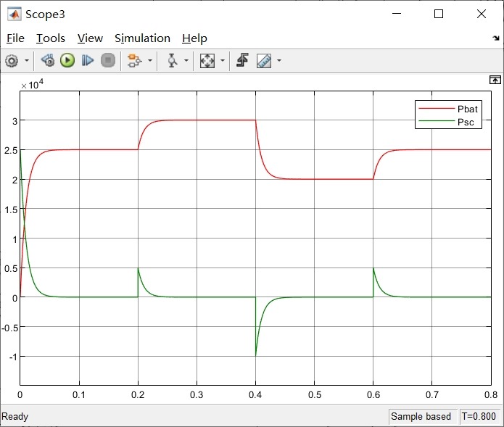Image resolution: width=504 pixels, height=427 pixels.
Task: Open the Measurements dropdown arrow
Action: tap(279, 60)
